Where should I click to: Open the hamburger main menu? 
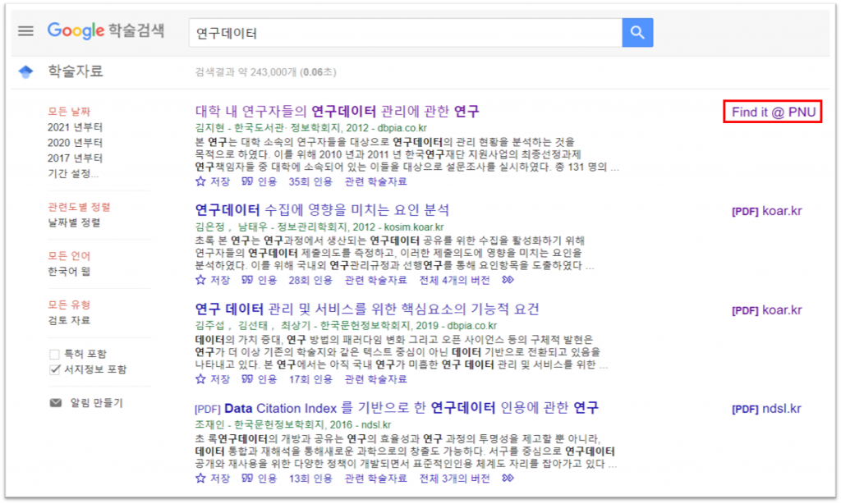26,31
